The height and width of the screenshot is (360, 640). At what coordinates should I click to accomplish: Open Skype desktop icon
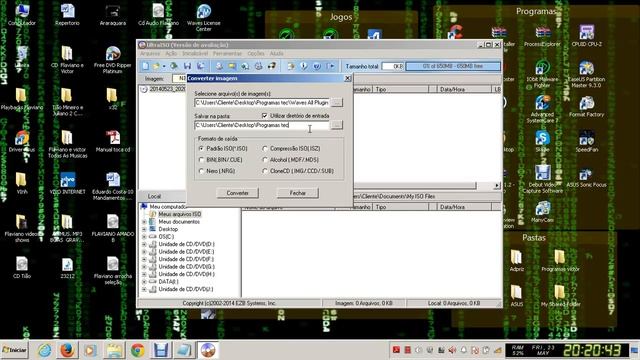pyautogui.click(x=542, y=141)
